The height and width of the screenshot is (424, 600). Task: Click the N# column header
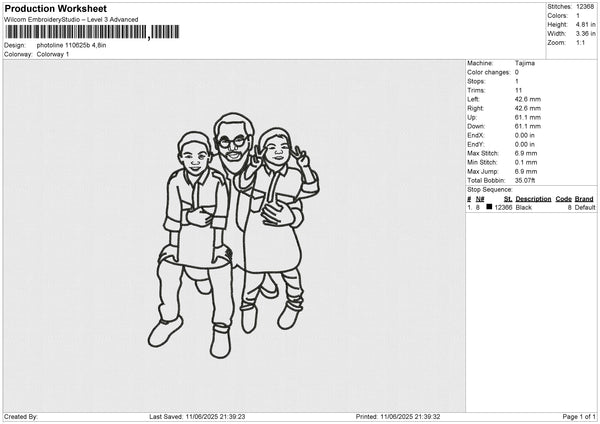coord(480,199)
